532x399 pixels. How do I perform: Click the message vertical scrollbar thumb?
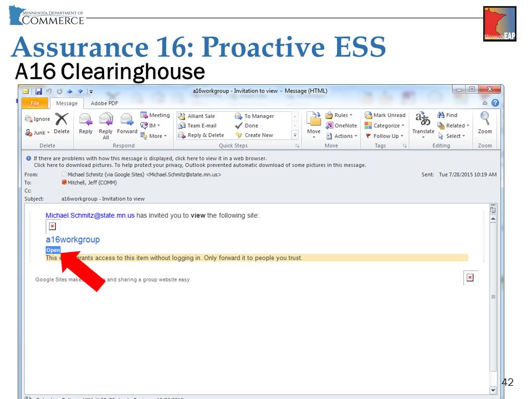click(x=493, y=297)
